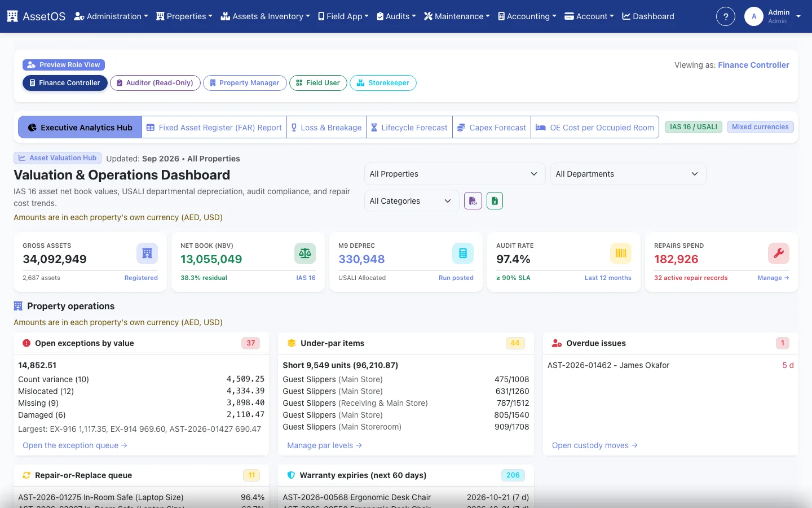Expand the Maintenance menu
The image size is (812, 508).
point(457,16)
